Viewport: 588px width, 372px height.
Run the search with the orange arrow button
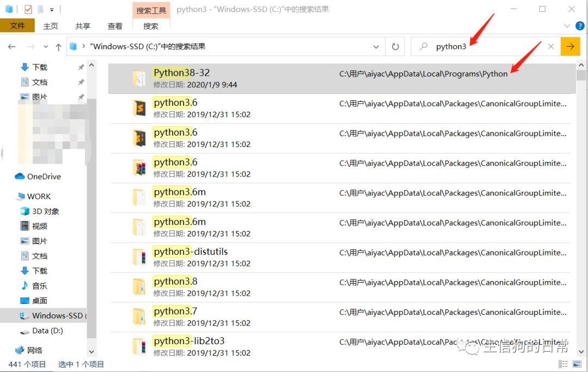pyautogui.click(x=571, y=46)
